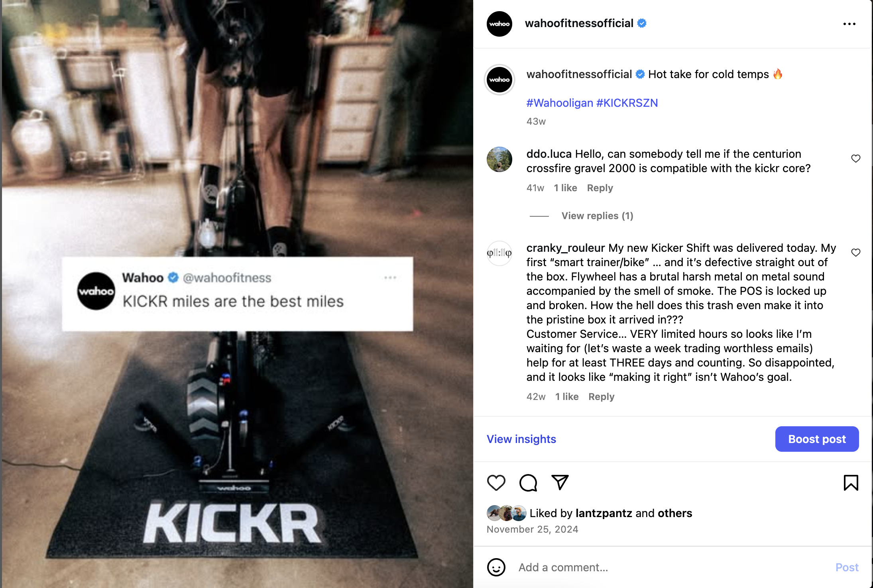Like the post with heart icon

tap(496, 483)
